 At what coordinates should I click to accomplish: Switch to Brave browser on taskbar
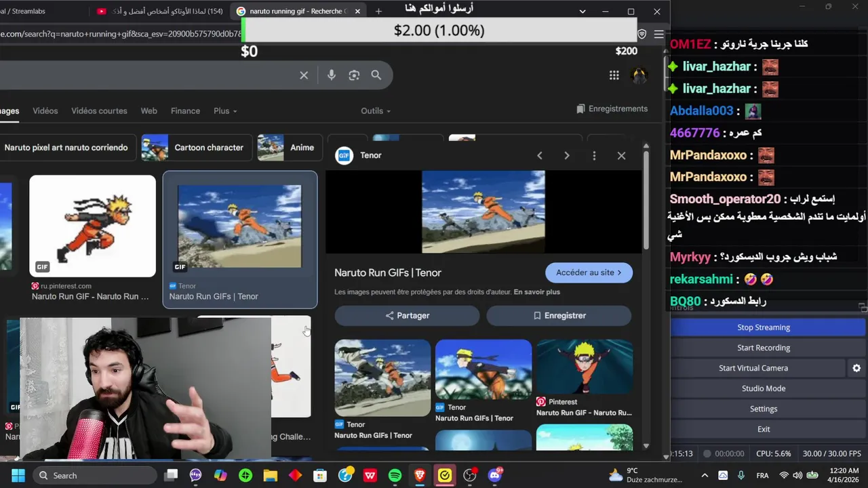click(x=420, y=475)
